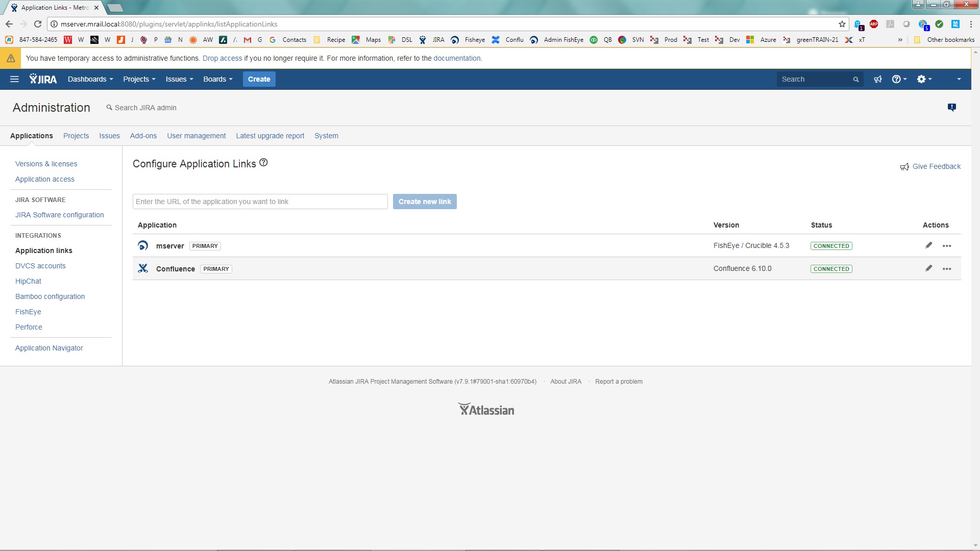Open Chrome's three-dot menu
This screenshot has width=980, height=551.
pyautogui.click(x=971, y=24)
